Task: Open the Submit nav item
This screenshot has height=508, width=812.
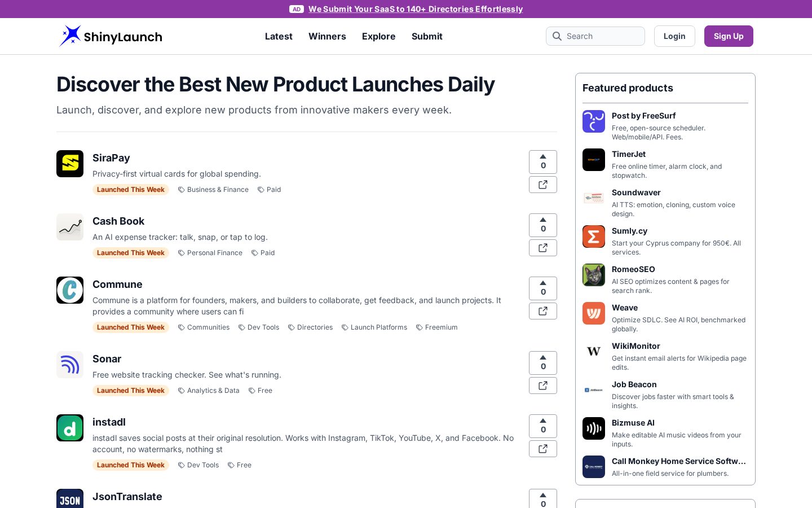Action: click(x=427, y=36)
